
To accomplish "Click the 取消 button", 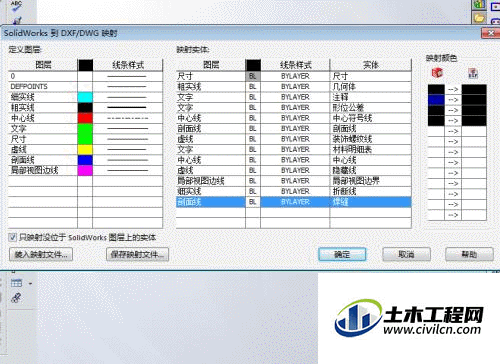I will click(406, 254).
